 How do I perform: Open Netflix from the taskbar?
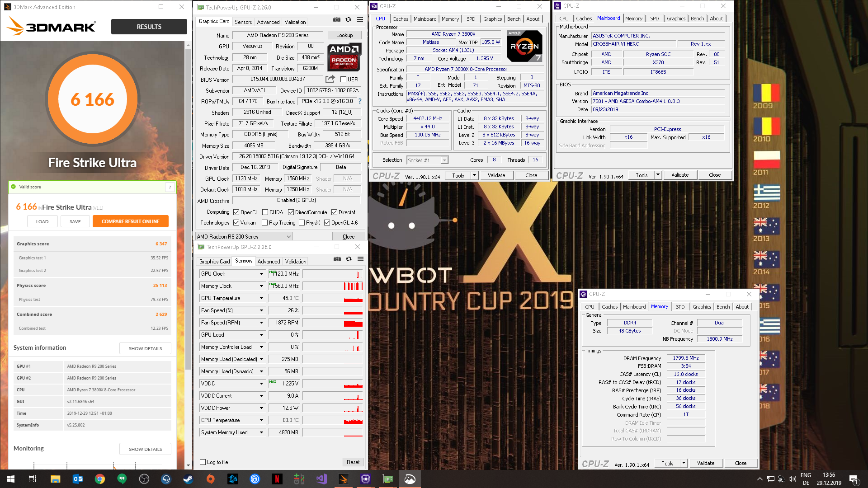tap(277, 479)
